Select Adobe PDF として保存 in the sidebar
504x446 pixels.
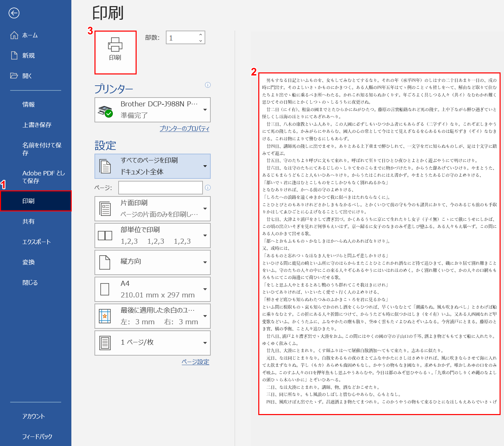pyautogui.click(x=36, y=177)
